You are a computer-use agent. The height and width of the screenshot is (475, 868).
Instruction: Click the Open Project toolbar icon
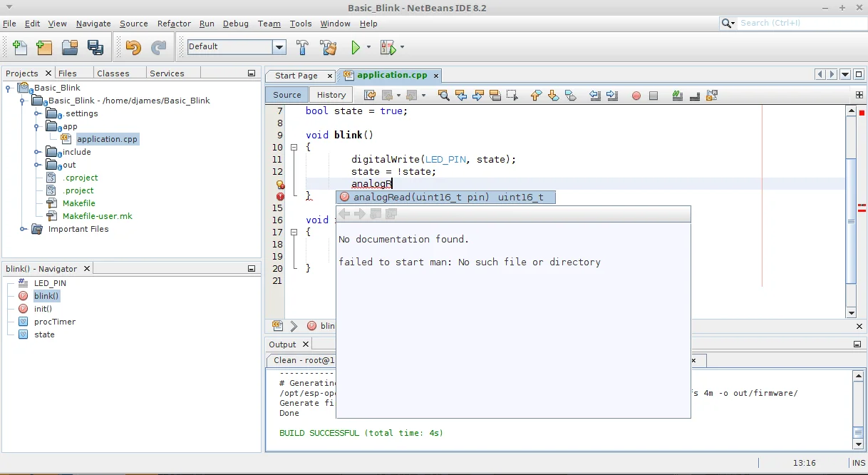(70, 47)
